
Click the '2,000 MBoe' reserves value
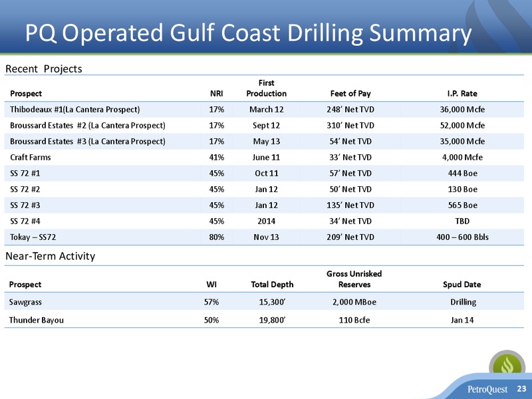[x=354, y=303]
